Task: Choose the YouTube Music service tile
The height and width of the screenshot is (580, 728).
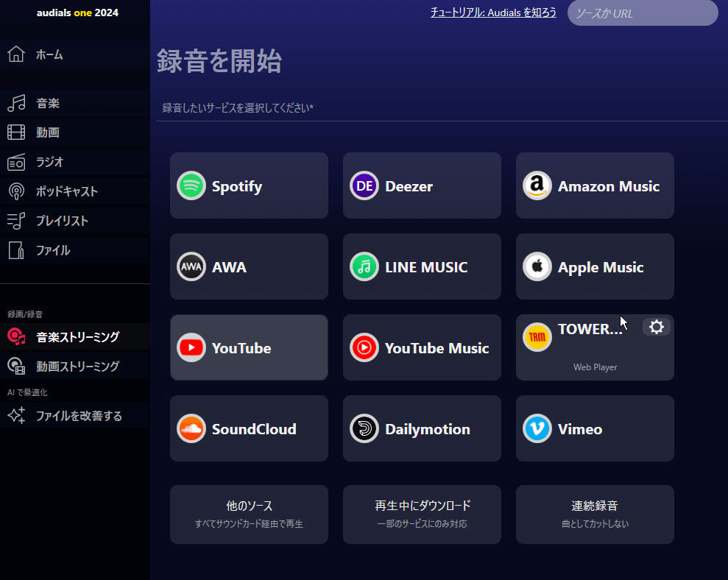Action: pos(422,347)
